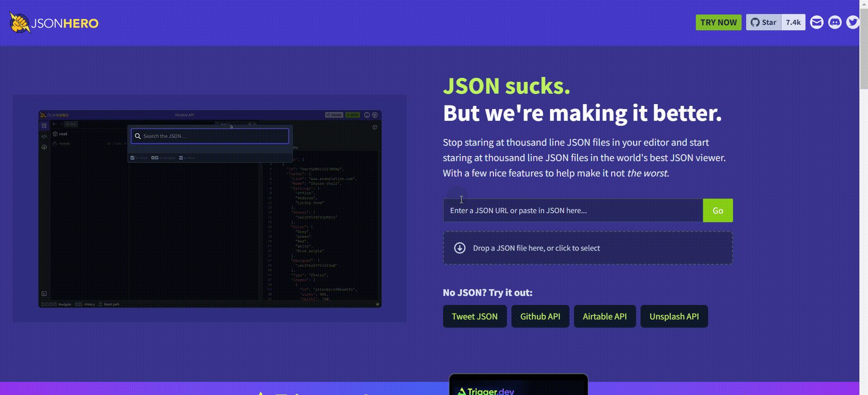This screenshot has height=395, width=868.
Task: Click the 'JSON sucks.' heading text
Action: [x=506, y=86]
